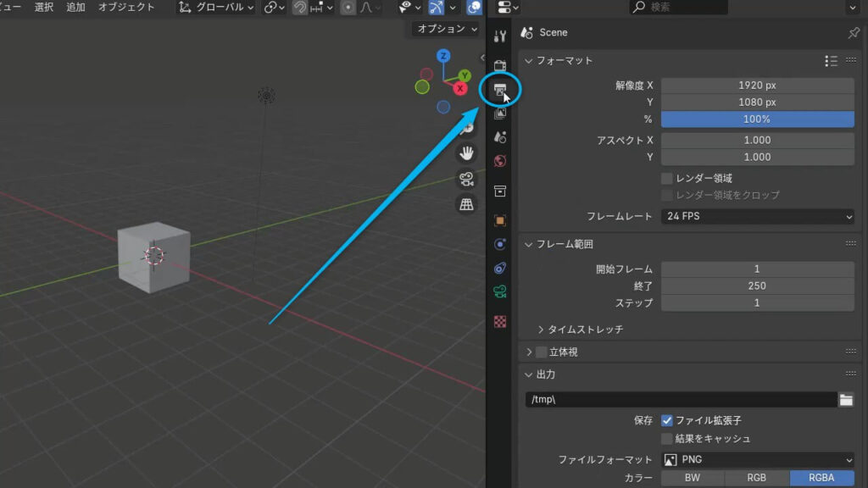This screenshot has height=488, width=868.
Task: Enable the レンダー領域 checkbox
Action: click(666, 178)
